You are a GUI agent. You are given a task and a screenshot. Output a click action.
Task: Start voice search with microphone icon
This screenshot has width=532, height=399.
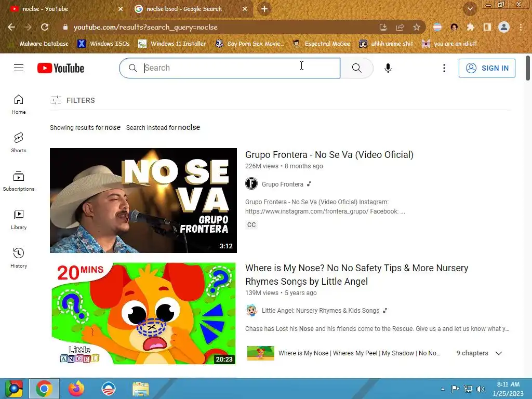388,68
